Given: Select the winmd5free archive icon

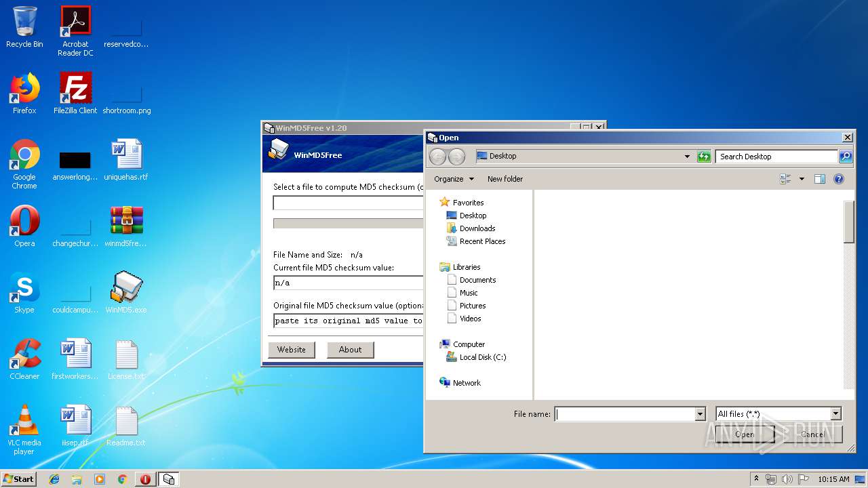Looking at the screenshot, I should click(126, 226).
